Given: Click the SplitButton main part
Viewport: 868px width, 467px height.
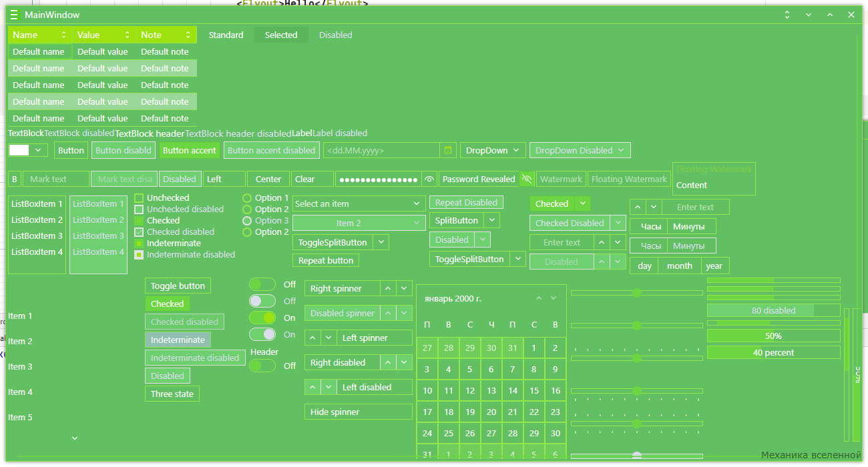Looking at the screenshot, I should point(457,220).
